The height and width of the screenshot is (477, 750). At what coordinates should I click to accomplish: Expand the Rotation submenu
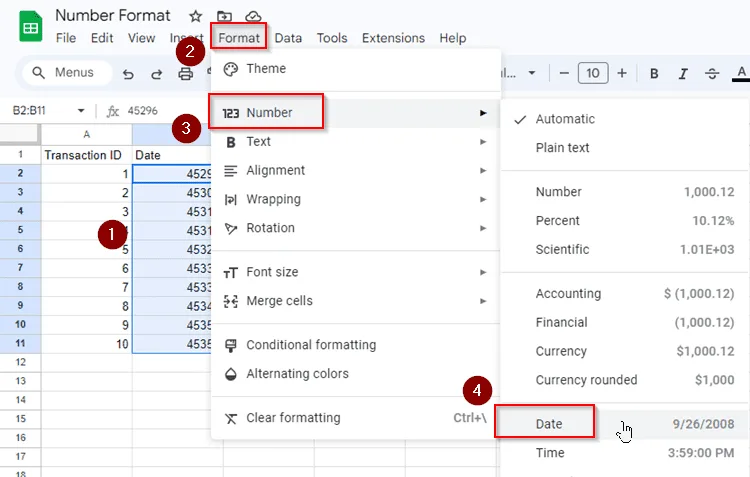tap(355, 228)
